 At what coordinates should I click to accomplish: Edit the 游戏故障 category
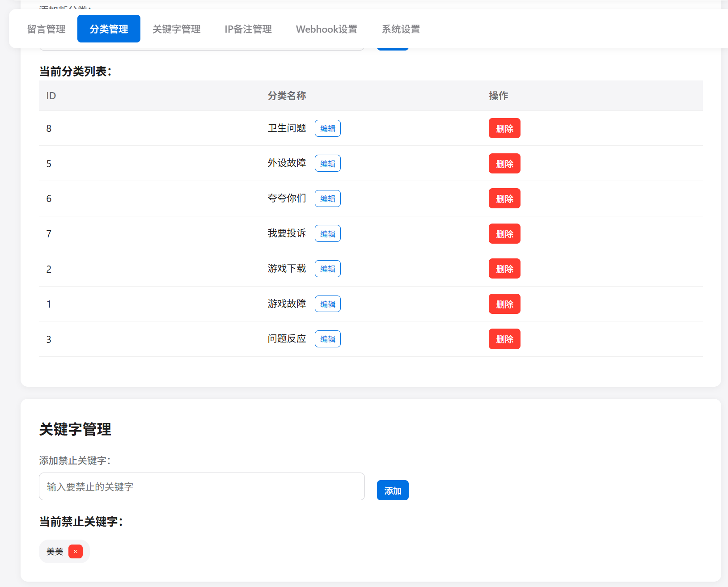327,304
